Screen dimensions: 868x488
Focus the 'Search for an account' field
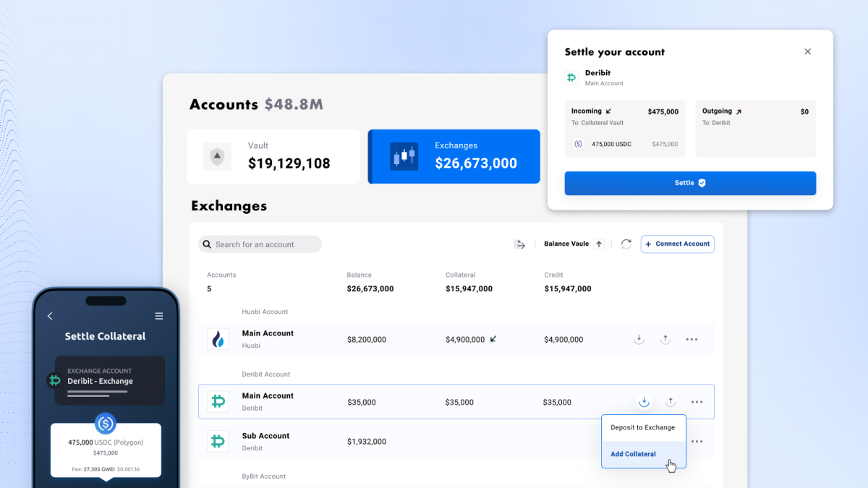260,244
